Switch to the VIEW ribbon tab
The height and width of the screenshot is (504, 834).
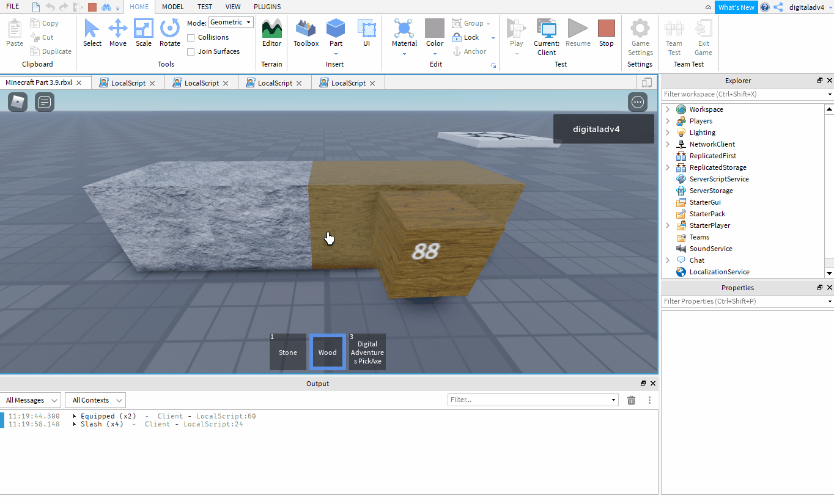[233, 7]
